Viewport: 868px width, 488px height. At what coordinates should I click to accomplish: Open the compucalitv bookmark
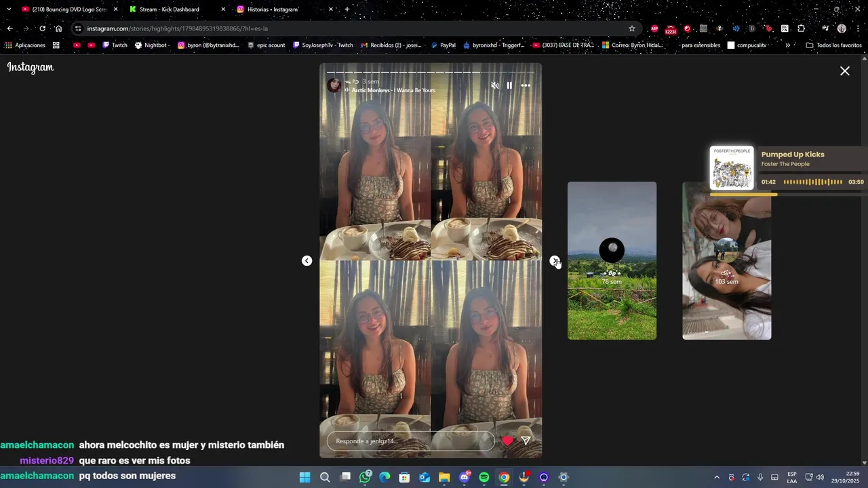747,45
